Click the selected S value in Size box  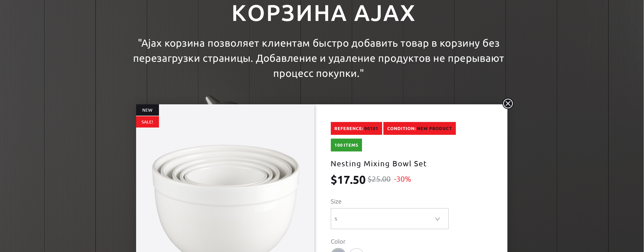pyautogui.click(x=336, y=219)
